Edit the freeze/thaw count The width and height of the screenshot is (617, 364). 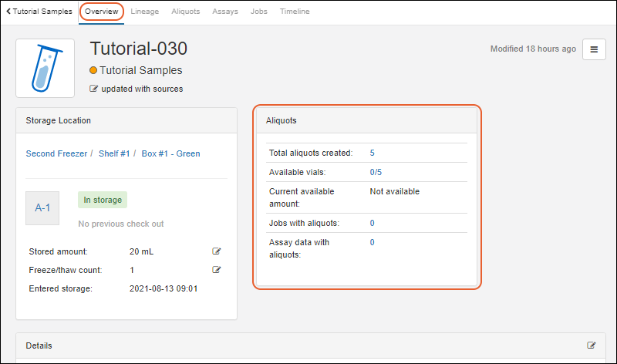tap(217, 270)
